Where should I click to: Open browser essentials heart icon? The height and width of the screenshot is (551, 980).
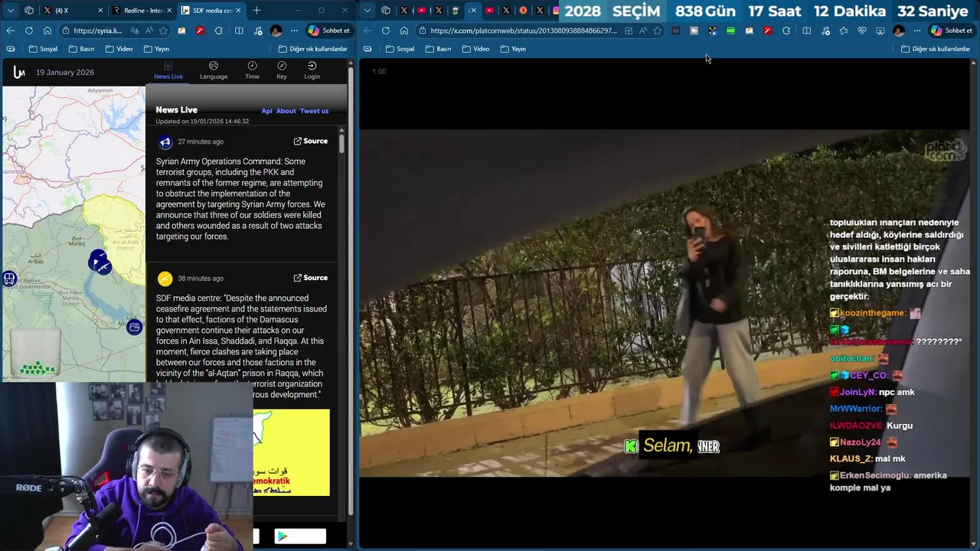(862, 31)
